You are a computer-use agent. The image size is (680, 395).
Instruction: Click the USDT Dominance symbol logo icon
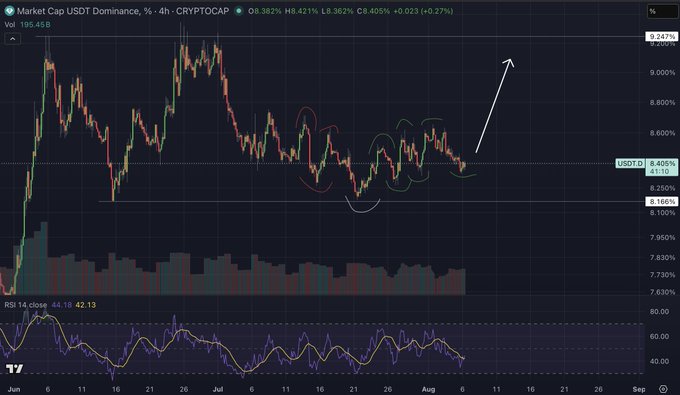(x=9, y=11)
